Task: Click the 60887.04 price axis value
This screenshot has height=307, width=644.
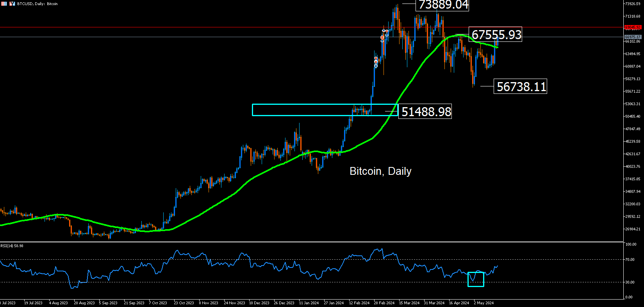Action: pos(633,66)
